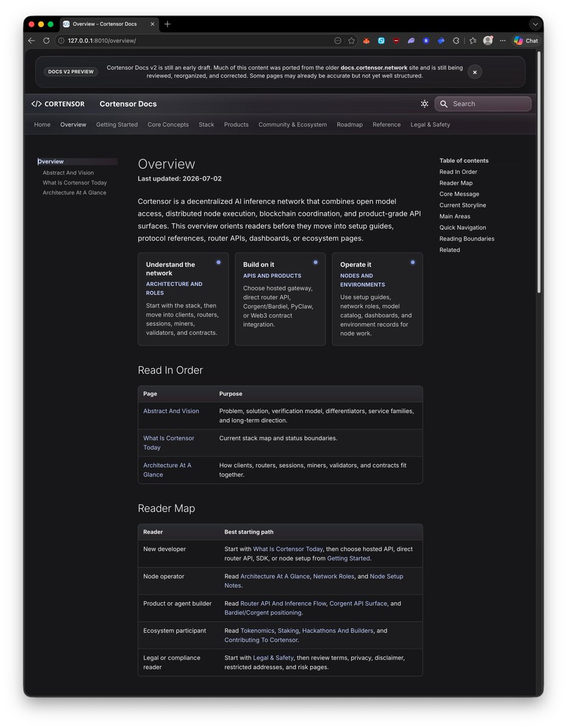567x728 pixels.
Task: Open the Extensions puzzle piece icon
Action: pyautogui.click(x=457, y=41)
